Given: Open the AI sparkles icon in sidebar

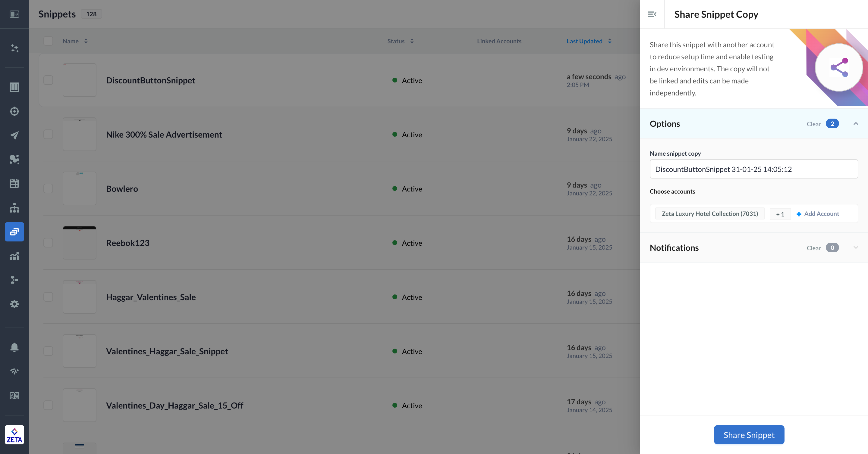Looking at the screenshot, I should point(14,48).
